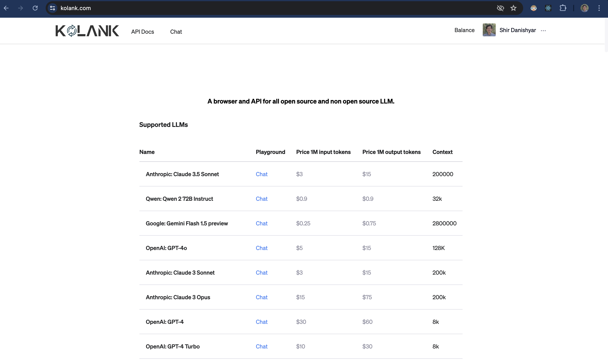Image resolution: width=608 pixels, height=364 pixels.
Task: Open site information icon in address bar
Action: [53, 8]
